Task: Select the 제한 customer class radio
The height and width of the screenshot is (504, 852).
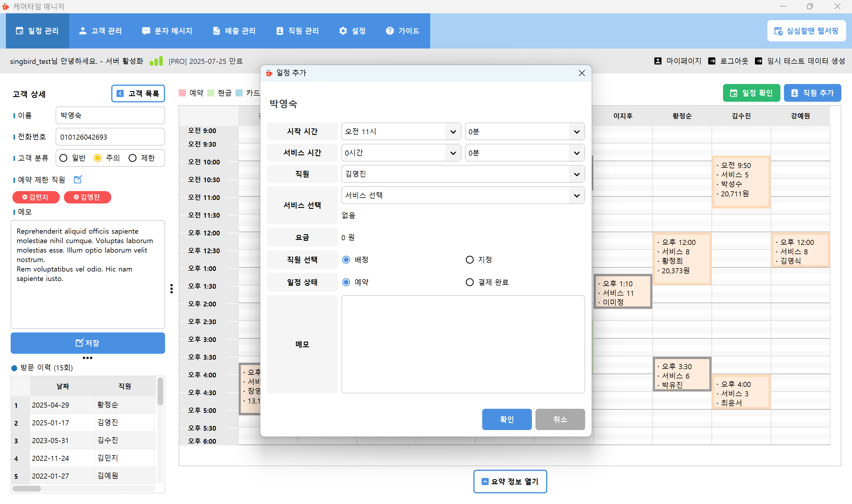Action: click(133, 158)
